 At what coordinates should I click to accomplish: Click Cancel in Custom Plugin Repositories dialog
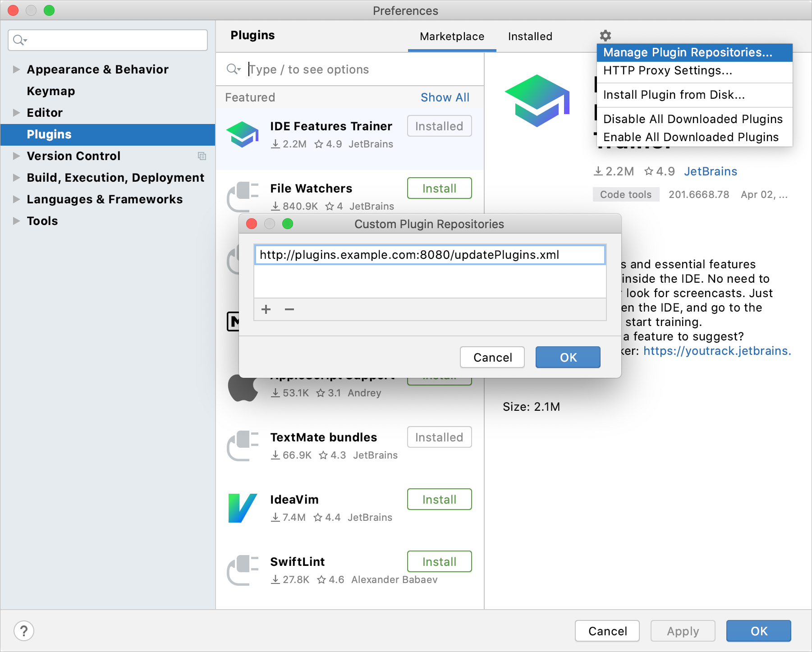coord(492,357)
